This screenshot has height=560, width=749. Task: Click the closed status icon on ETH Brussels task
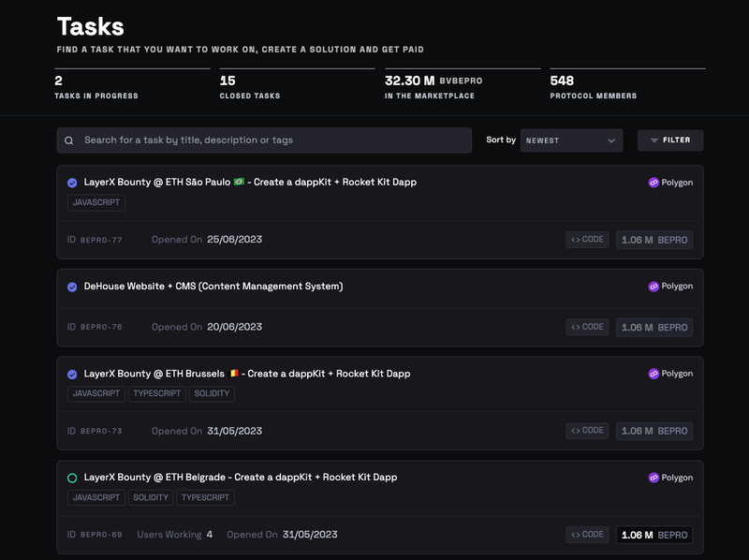tap(72, 374)
